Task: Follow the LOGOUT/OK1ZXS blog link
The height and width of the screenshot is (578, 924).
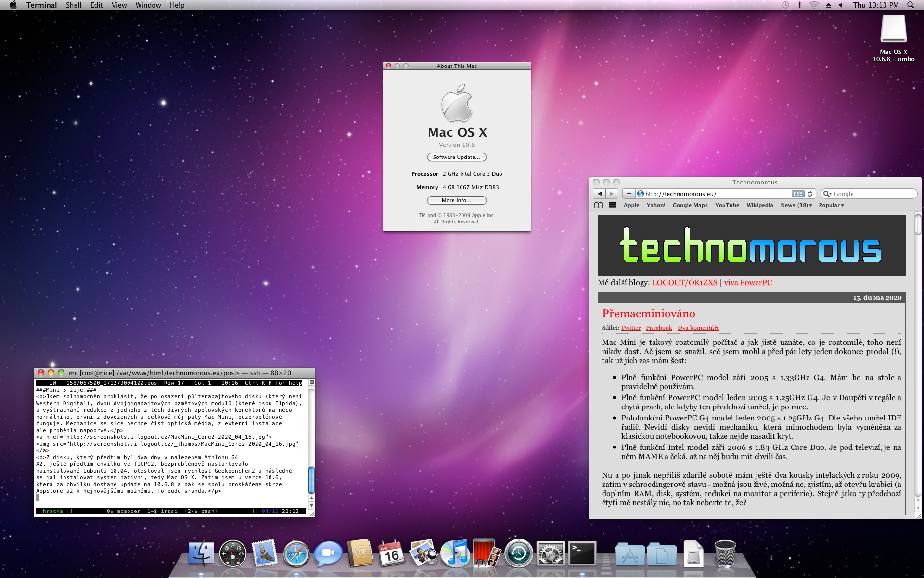Action: 684,283
